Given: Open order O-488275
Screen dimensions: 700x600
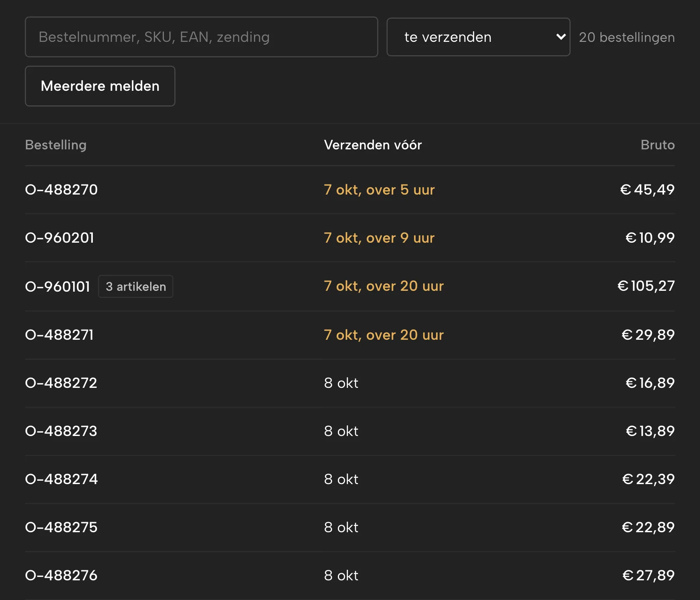Looking at the screenshot, I should tap(61, 527).
